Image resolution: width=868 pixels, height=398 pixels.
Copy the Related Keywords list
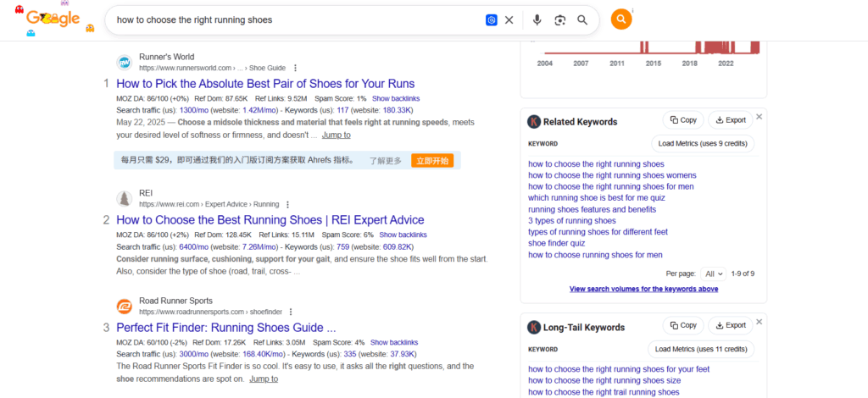(x=682, y=120)
